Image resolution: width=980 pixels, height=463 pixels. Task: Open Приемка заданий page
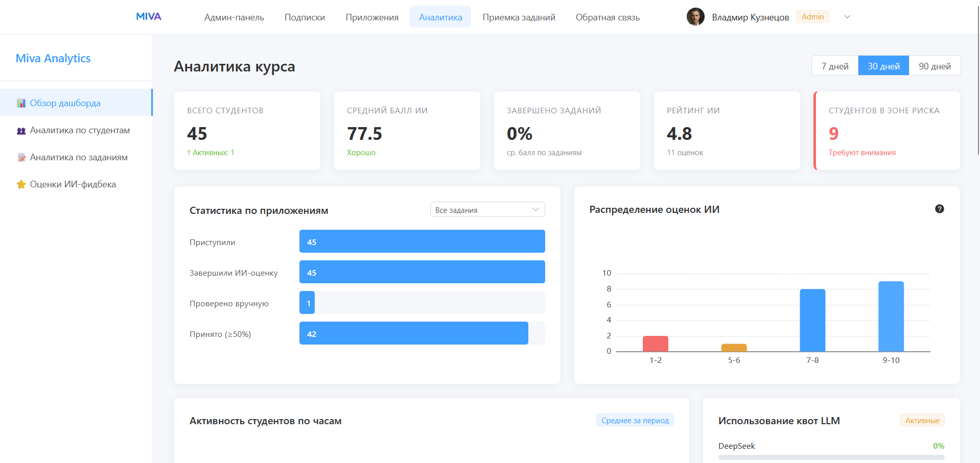pos(519,17)
